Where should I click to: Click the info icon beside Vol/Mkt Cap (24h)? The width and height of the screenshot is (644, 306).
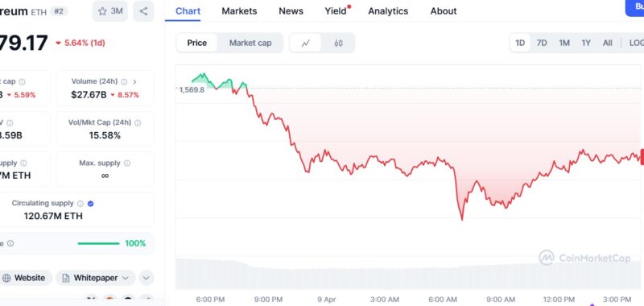(x=138, y=123)
